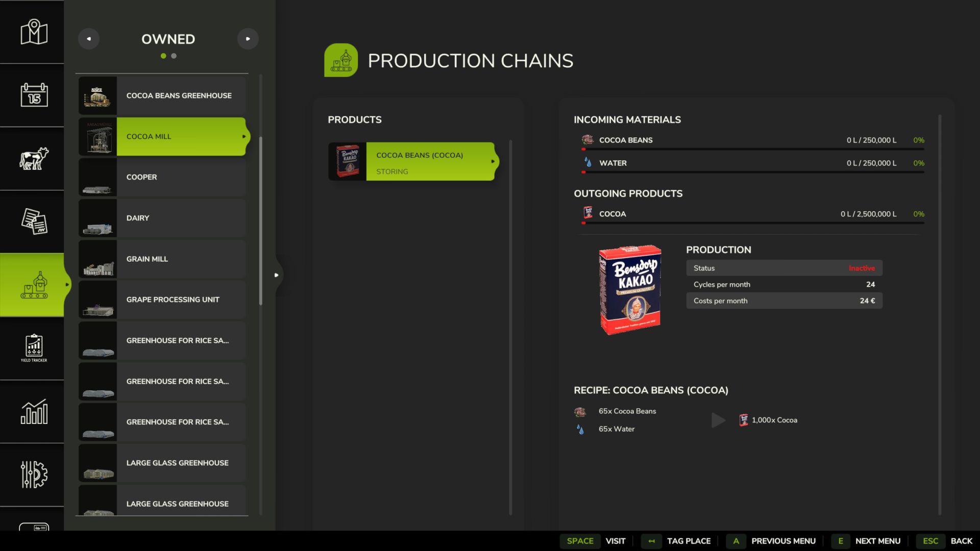Open the map overview icon
The image size is (980, 551).
point(34,32)
